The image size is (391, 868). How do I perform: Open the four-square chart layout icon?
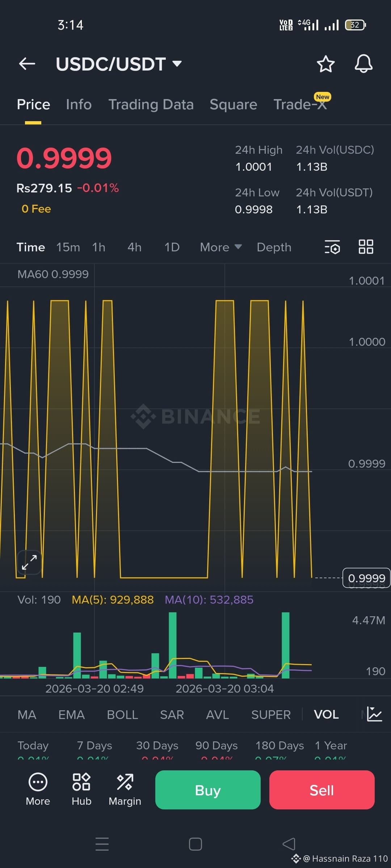point(366,247)
